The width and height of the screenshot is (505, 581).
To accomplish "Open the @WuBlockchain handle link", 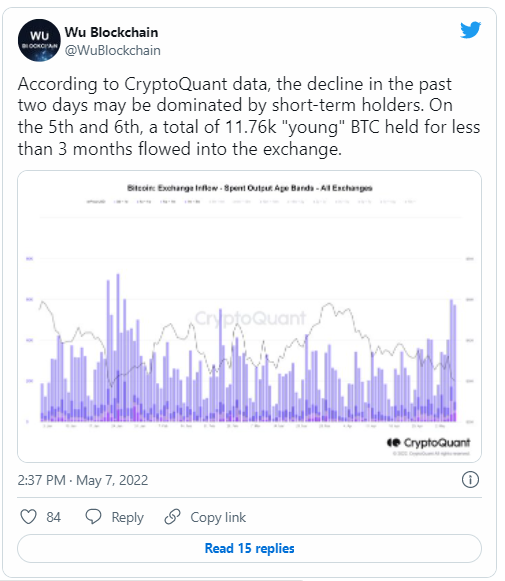I will click(113, 50).
